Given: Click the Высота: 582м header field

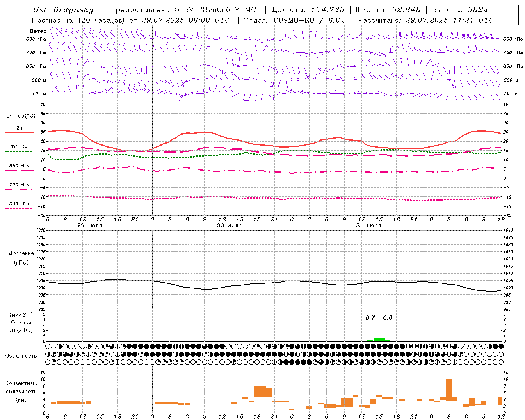Looking at the screenshot, I should (459, 10).
